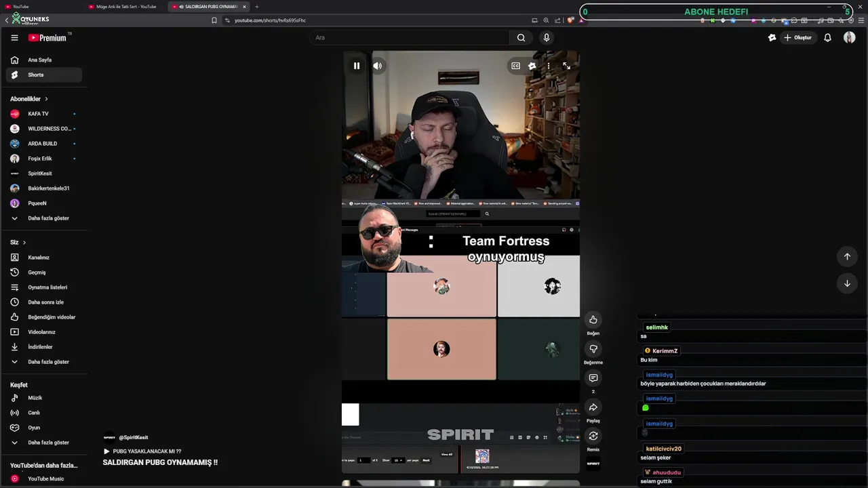Open PqueeN subscription channel
The image size is (868, 488).
(44, 203)
